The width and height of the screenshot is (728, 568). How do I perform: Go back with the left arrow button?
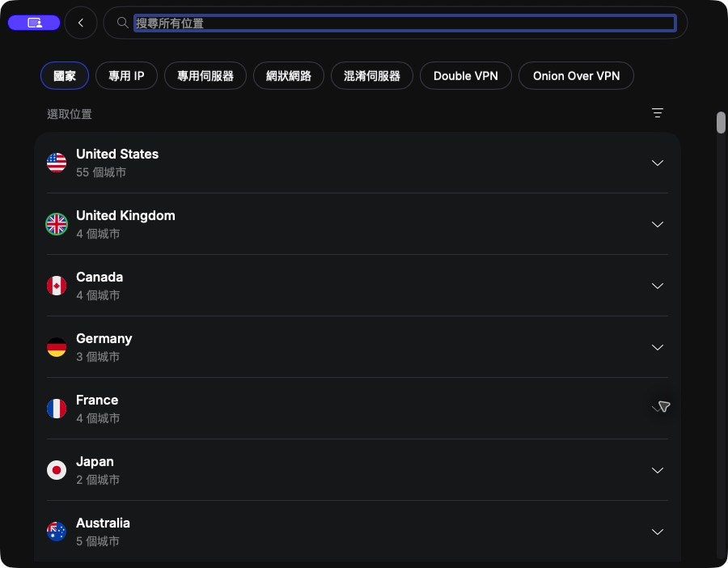81,23
